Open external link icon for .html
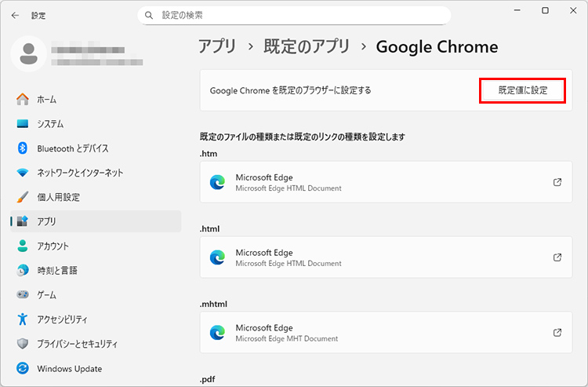Screen dimensions: 588x387 click(557, 257)
